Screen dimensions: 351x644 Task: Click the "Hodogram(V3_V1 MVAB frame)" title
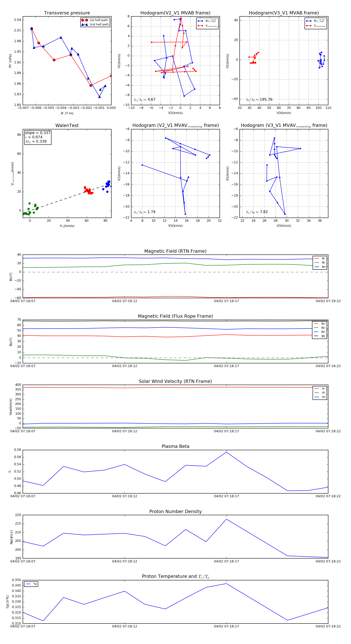(284, 13)
